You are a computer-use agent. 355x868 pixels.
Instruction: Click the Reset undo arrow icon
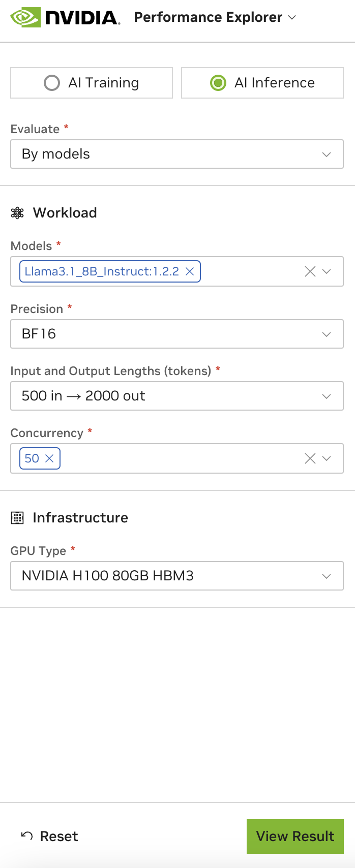tap(27, 836)
